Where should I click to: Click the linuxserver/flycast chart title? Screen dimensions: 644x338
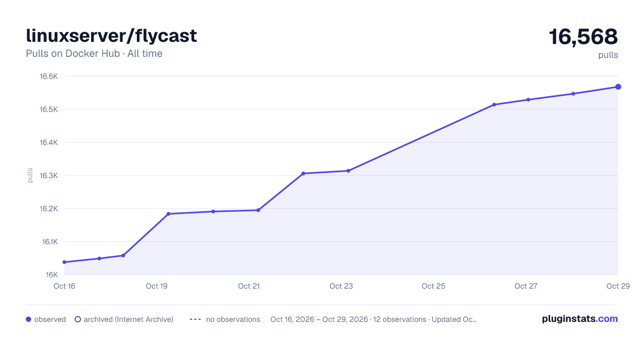tap(112, 36)
